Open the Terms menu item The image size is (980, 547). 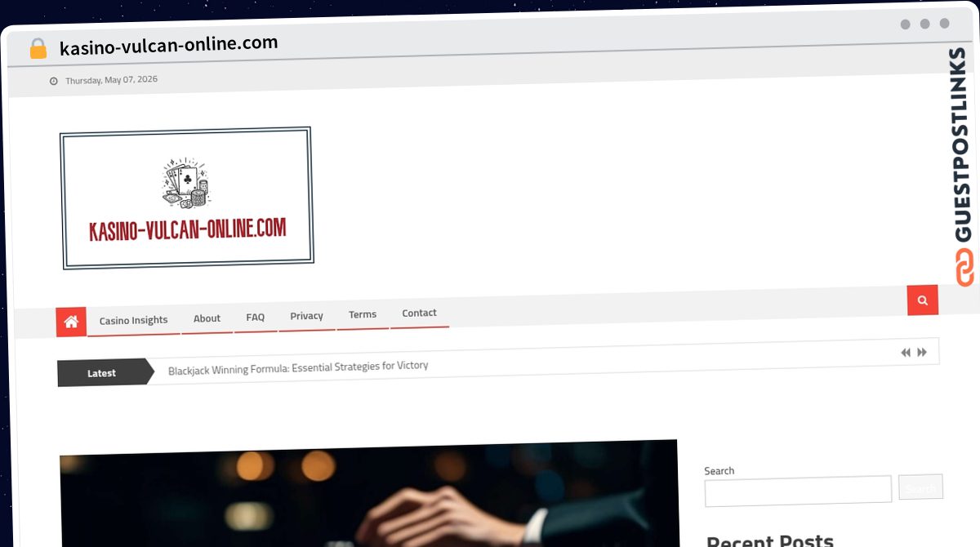click(363, 314)
